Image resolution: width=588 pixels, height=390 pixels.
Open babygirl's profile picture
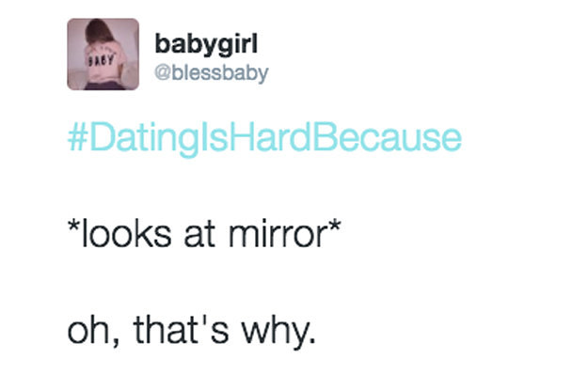[x=103, y=55]
